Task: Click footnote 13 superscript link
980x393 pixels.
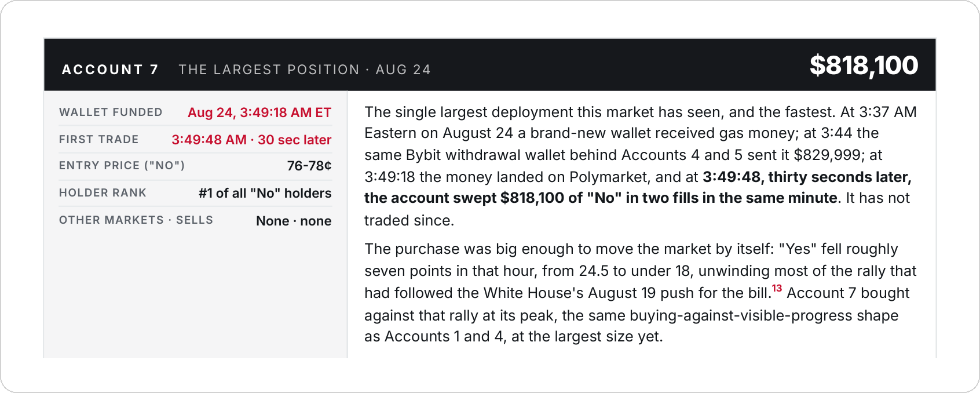Action: point(777,288)
